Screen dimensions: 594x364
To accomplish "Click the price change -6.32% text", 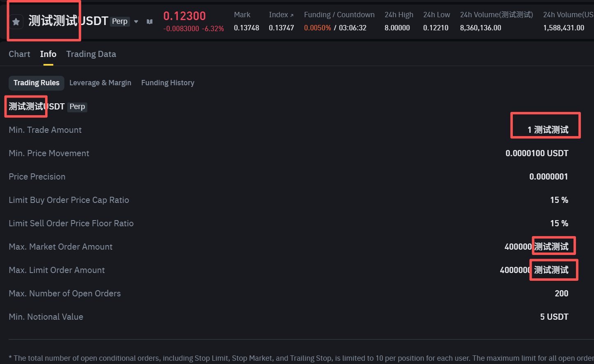I will coord(213,29).
